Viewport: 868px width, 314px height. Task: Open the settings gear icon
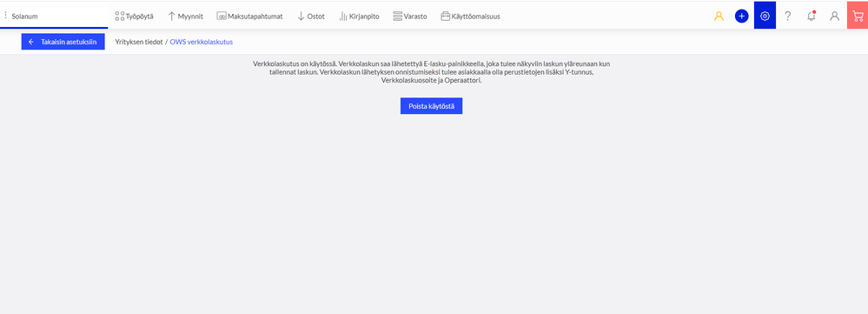pos(765,16)
